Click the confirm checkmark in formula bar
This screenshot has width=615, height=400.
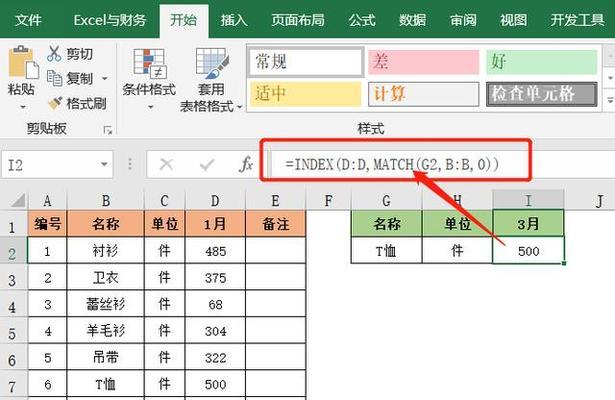pos(207,165)
